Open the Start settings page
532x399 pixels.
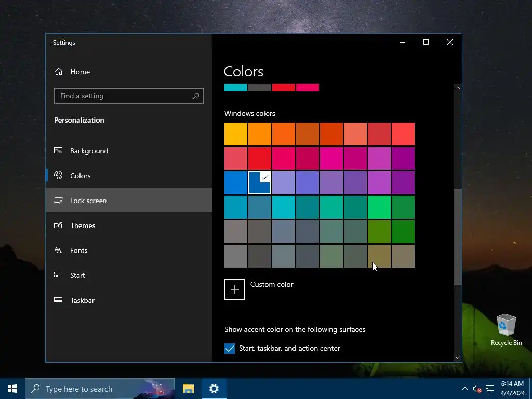[129, 275]
